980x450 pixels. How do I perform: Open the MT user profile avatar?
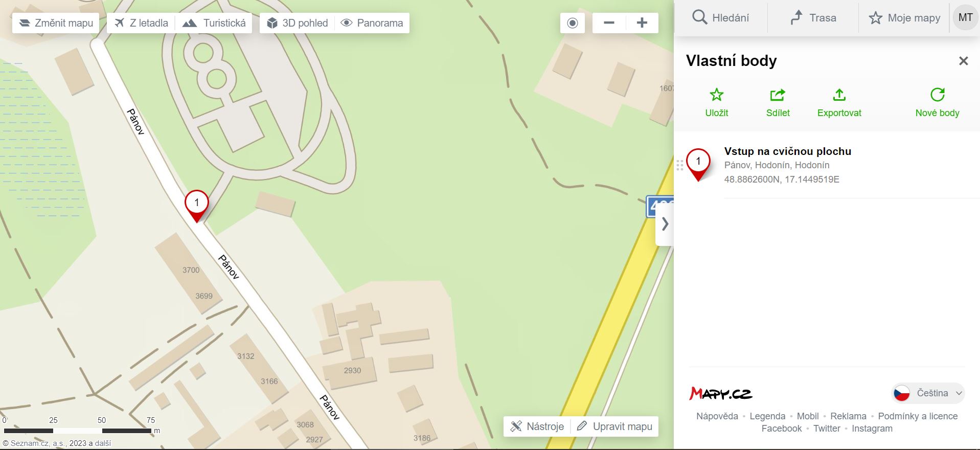coord(965,17)
